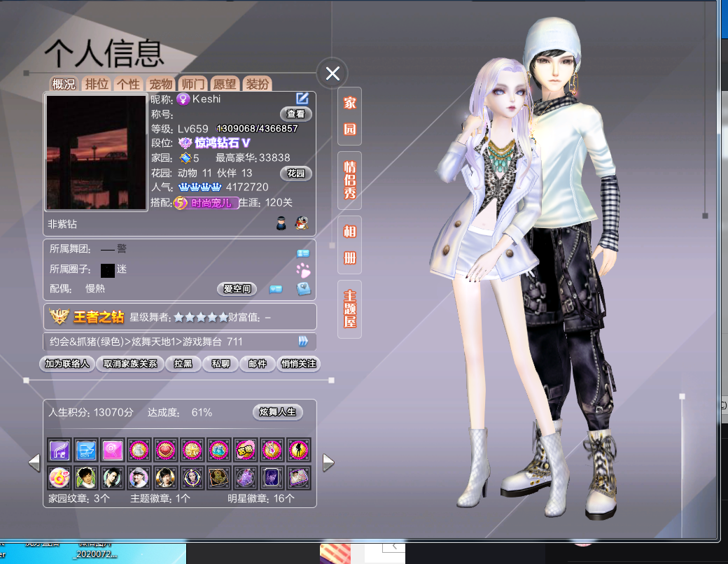The width and height of the screenshot is (728, 564).
Task: Switch to the 宠物 pet tab
Action: pos(160,84)
